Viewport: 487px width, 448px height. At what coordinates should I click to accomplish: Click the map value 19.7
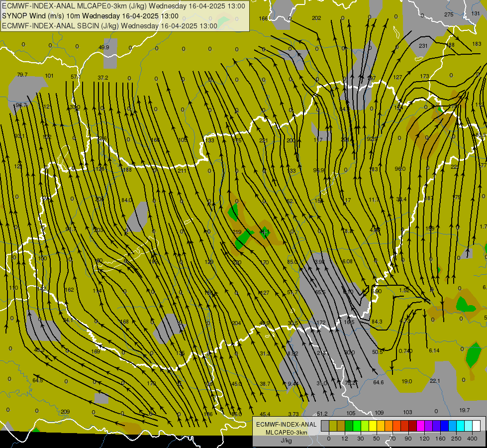pyautogui.click(x=465, y=410)
